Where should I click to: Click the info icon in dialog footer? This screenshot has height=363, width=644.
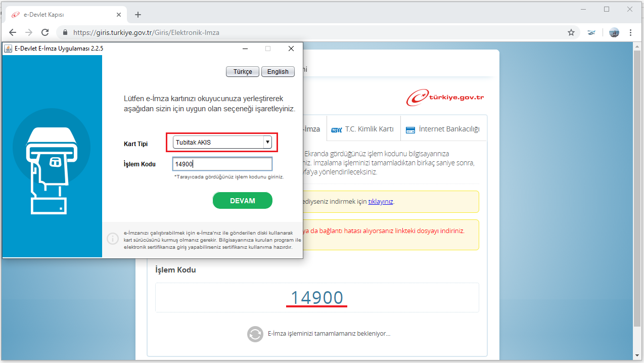click(x=113, y=239)
